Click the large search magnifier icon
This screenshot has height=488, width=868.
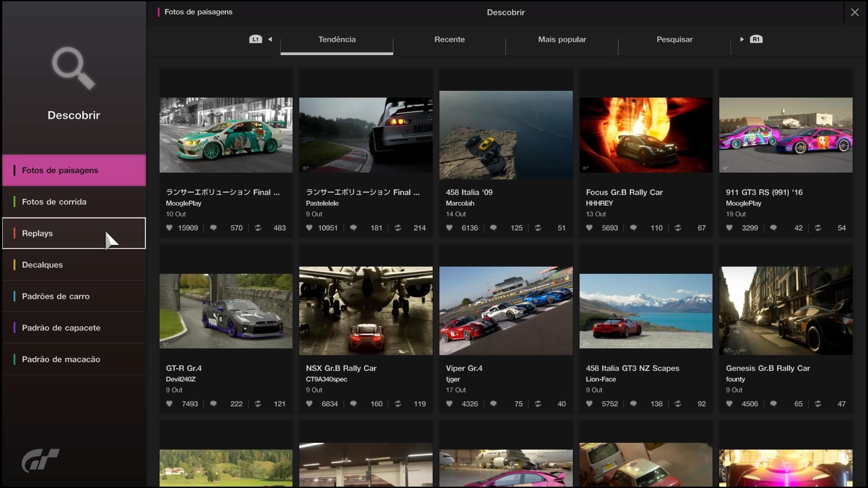point(74,68)
